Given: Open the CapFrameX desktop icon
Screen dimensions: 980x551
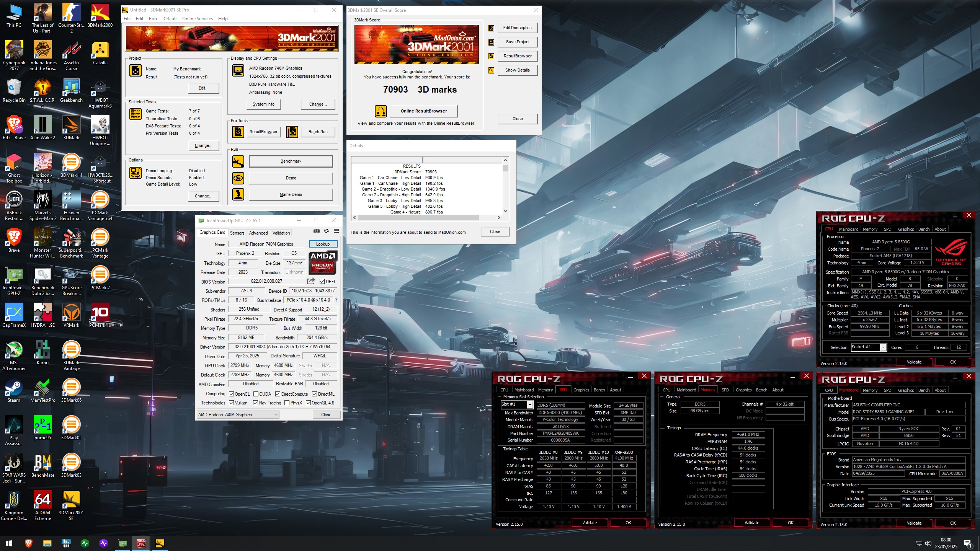Looking at the screenshot, I should 14,316.
